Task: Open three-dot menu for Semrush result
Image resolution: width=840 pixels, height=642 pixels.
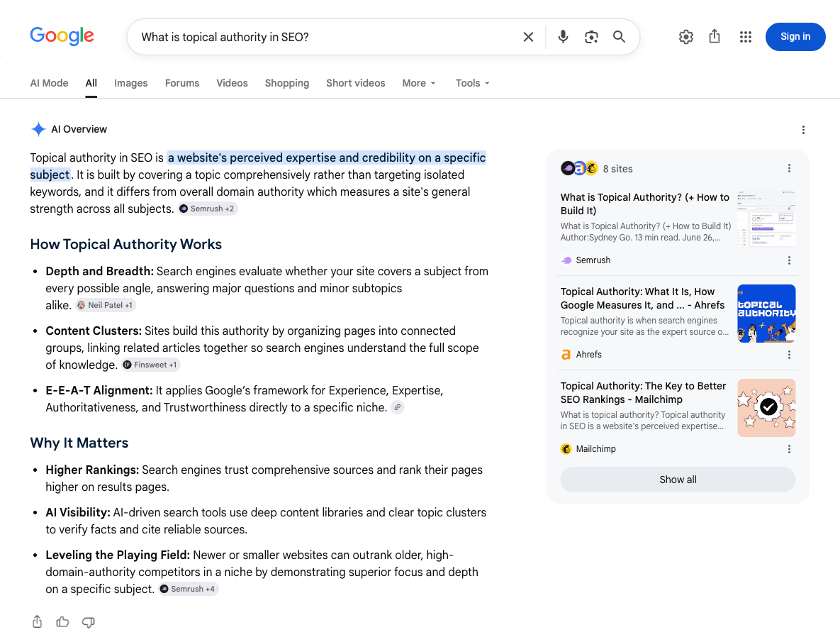Action: (788, 260)
